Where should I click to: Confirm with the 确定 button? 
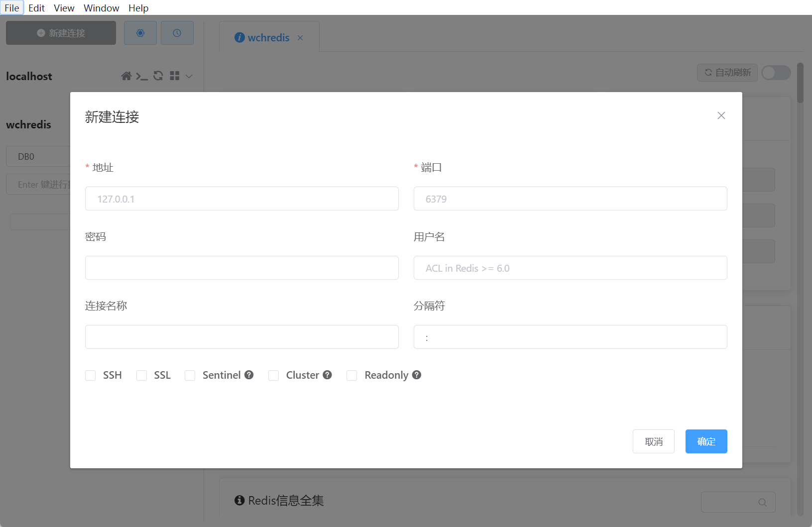click(x=706, y=441)
